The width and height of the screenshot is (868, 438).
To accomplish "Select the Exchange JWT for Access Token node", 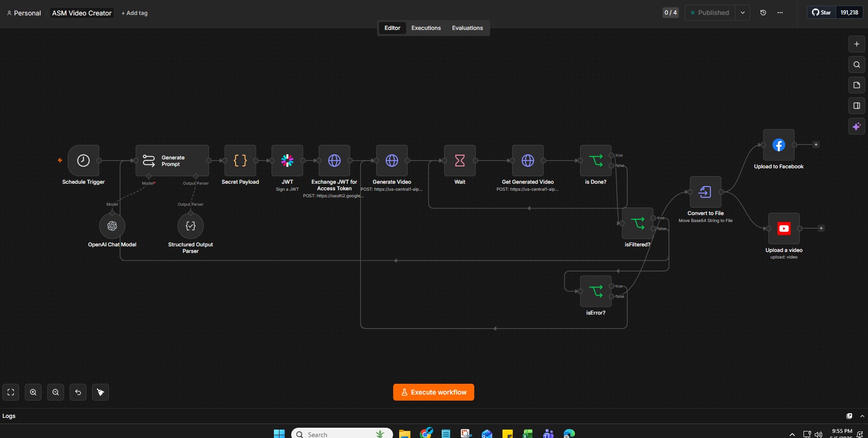I will (334, 160).
